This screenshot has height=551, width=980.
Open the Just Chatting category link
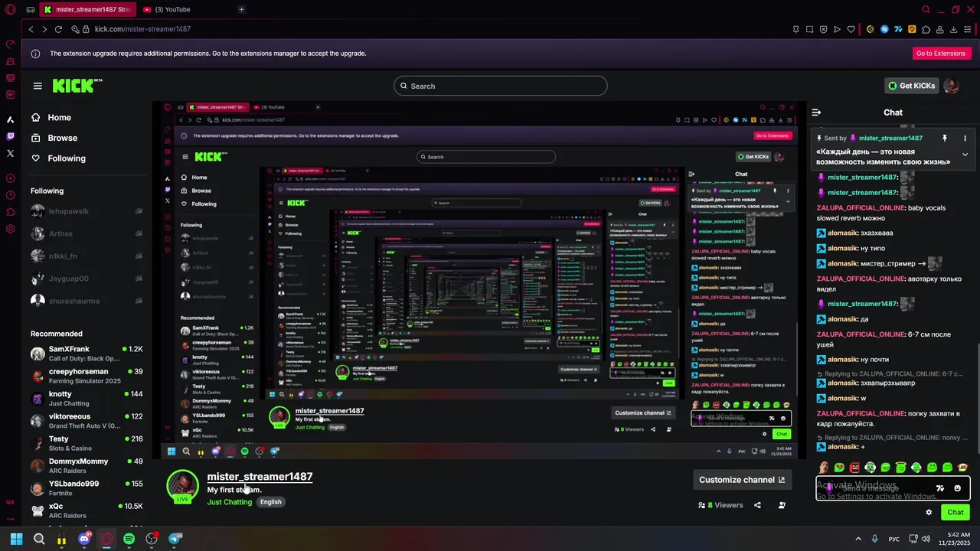[x=229, y=502]
